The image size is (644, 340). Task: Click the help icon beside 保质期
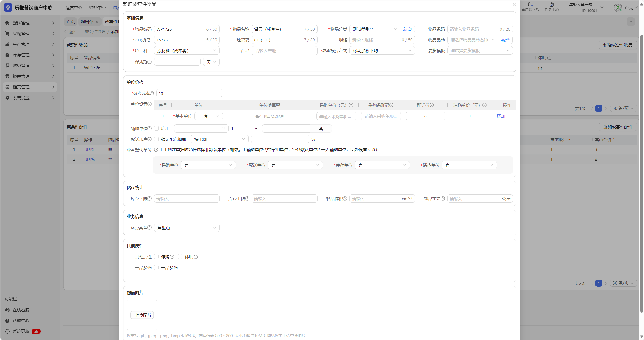[150, 62]
